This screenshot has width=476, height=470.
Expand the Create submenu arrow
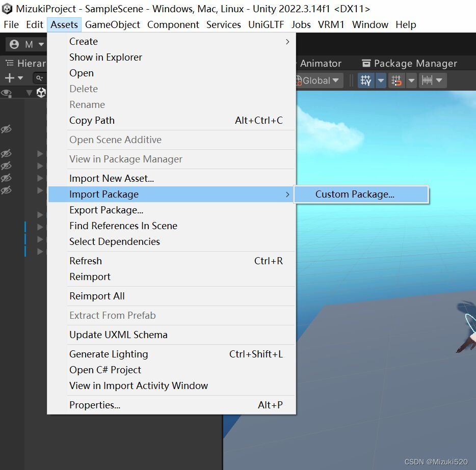click(x=287, y=42)
